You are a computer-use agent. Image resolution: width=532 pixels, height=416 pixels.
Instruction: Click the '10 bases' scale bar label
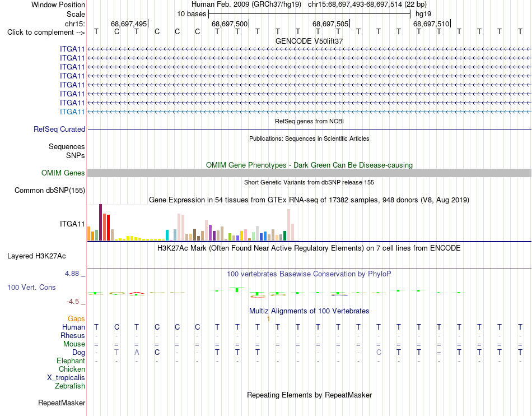192,14
